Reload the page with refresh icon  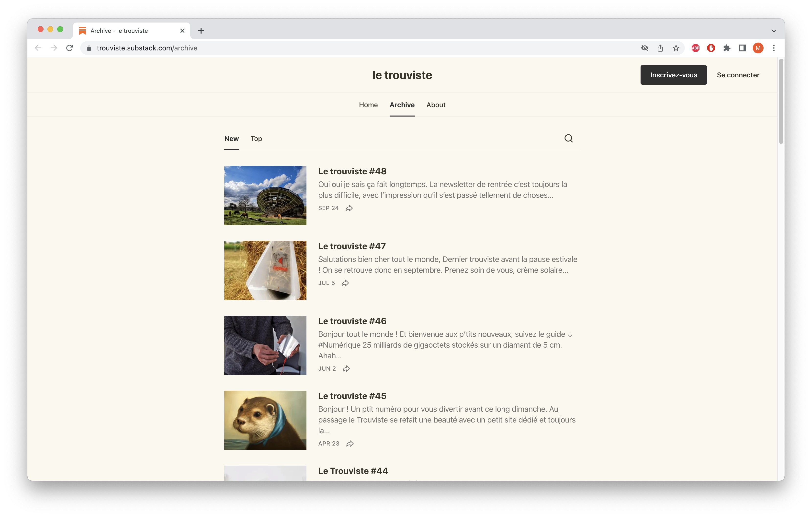(x=69, y=48)
